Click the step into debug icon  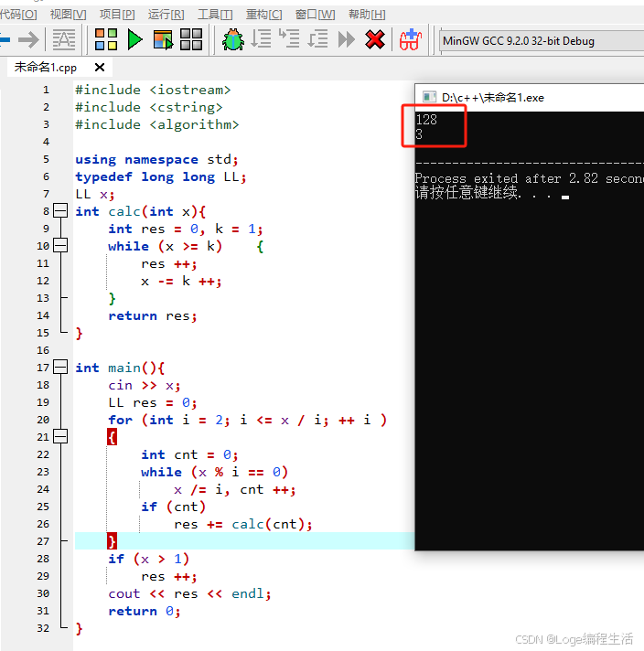289,38
